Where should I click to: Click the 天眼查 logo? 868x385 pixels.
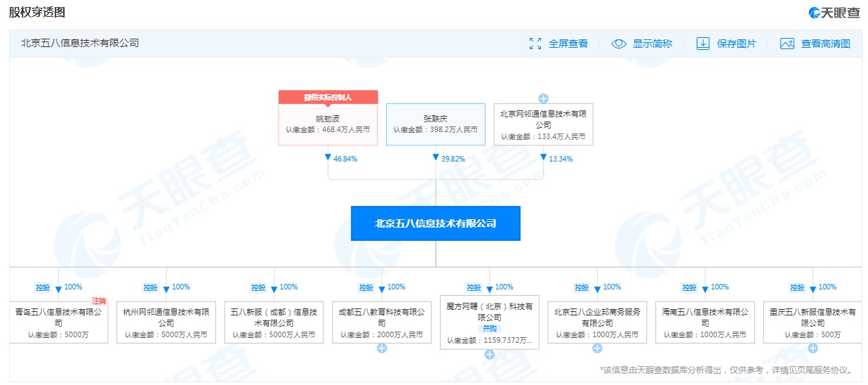pos(834,13)
